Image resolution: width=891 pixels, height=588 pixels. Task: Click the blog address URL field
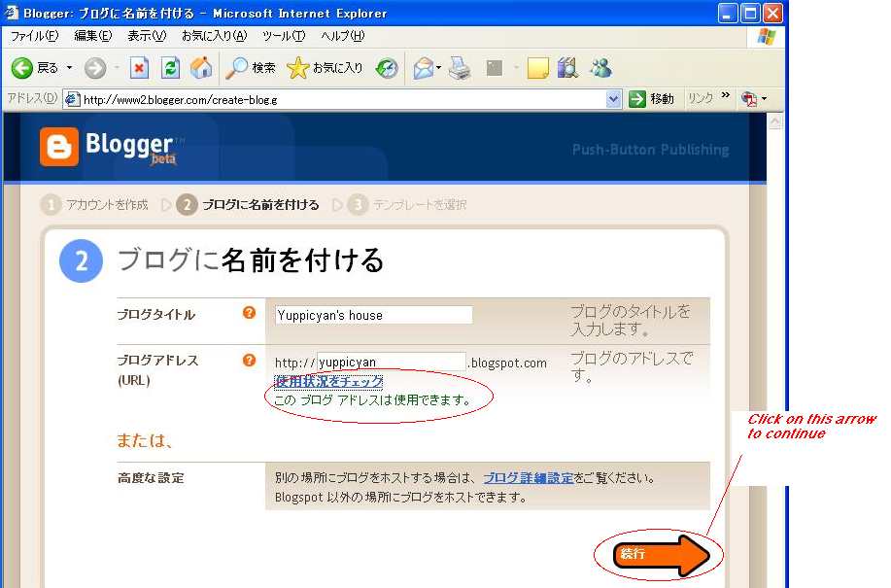coord(391,362)
